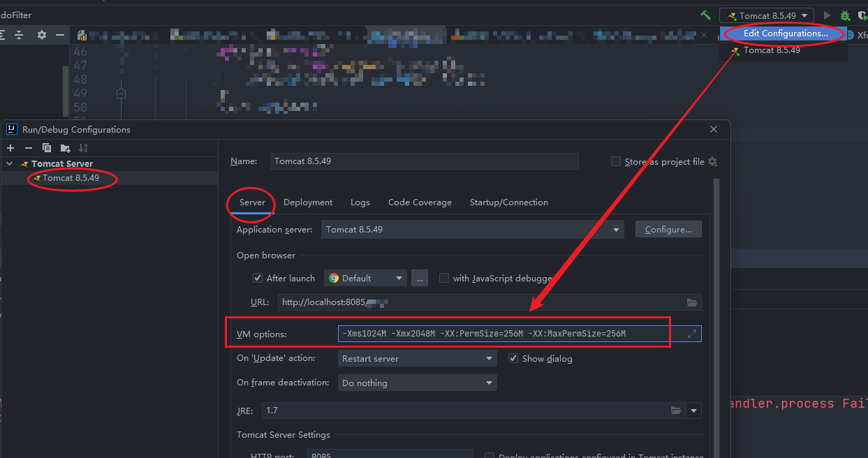This screenshot has width=868, height=458.
Task: Click the doFilter breadcrumb text
Action: point(16,15)
